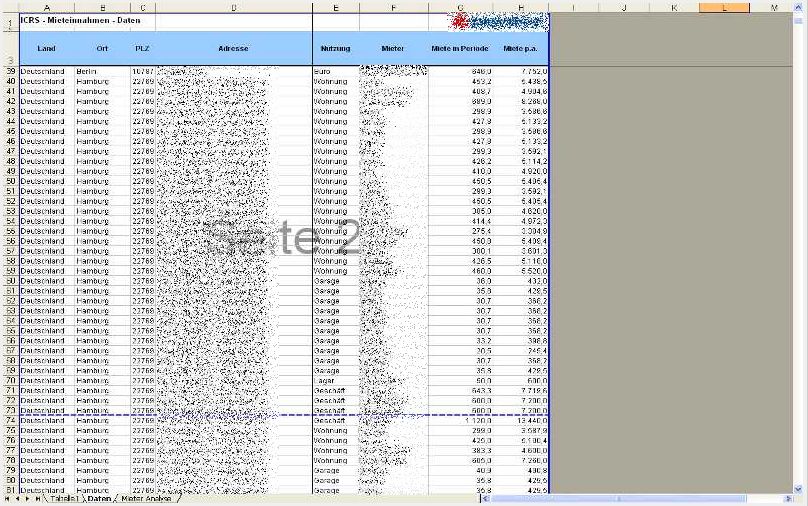The height and width of the screenshot is (506, 808).
Task: Click the '13.440,0' cell in row 74
Action: [520, 420]
